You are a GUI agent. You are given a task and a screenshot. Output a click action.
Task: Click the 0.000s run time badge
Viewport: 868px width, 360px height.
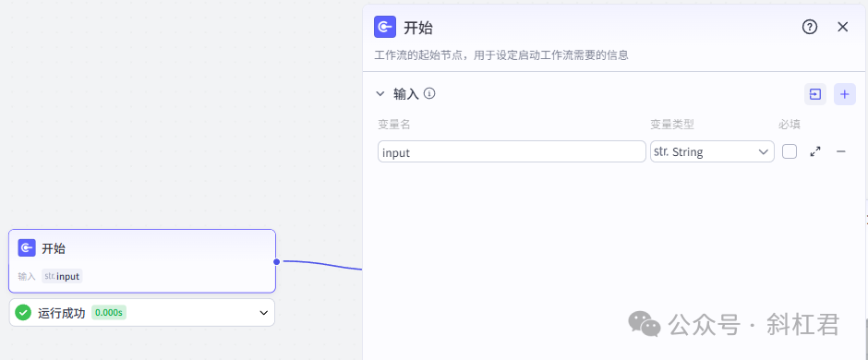[109, 313]
